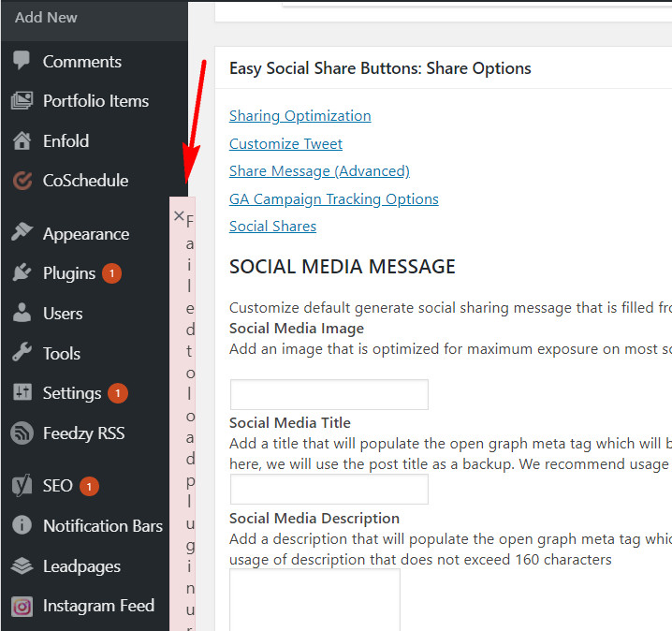Click the Users person icon
This screenshot has width=672, height=631.
click(22, 313)
